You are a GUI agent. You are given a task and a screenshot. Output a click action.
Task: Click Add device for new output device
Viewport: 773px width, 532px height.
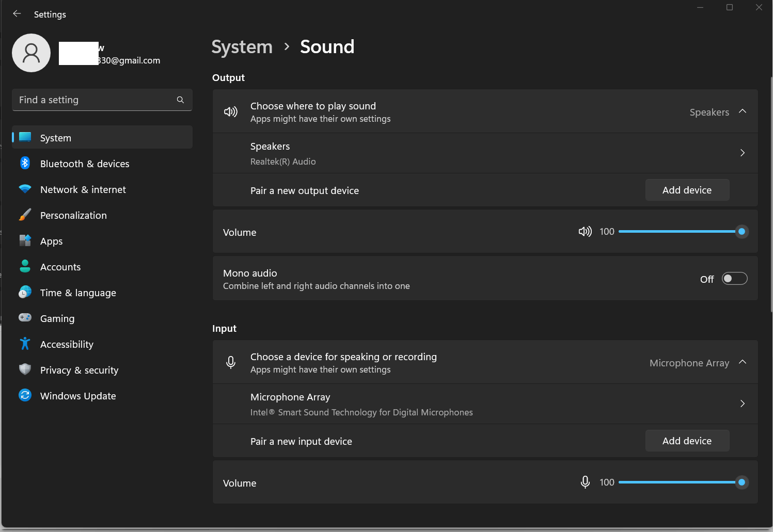click(x=687, y=190)
